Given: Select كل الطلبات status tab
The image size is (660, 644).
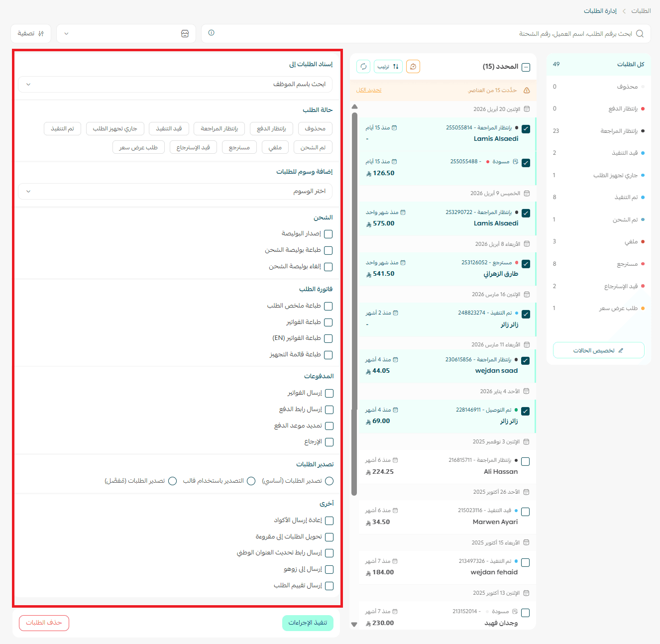Looking at the screenshot, I should [598, 64].
